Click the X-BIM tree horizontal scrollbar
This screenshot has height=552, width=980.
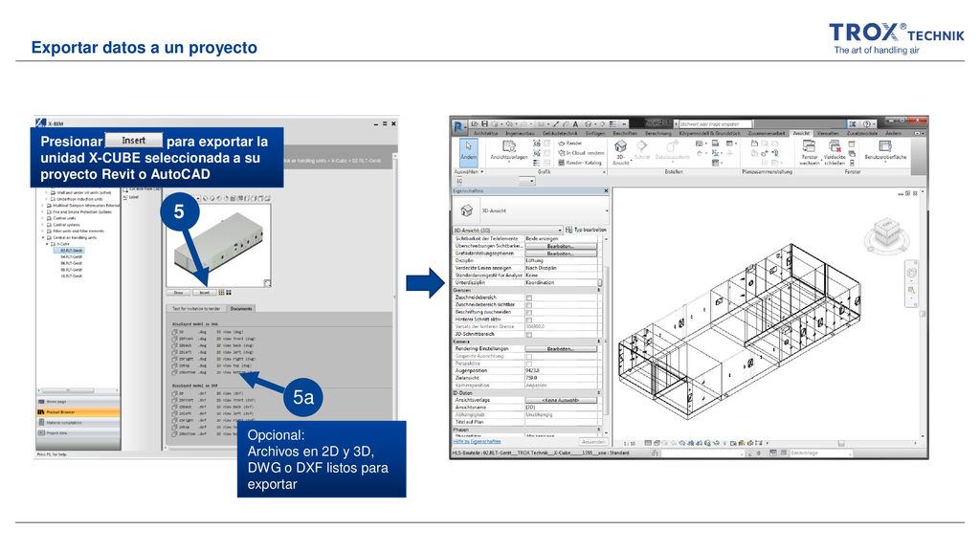click(69, 391)
